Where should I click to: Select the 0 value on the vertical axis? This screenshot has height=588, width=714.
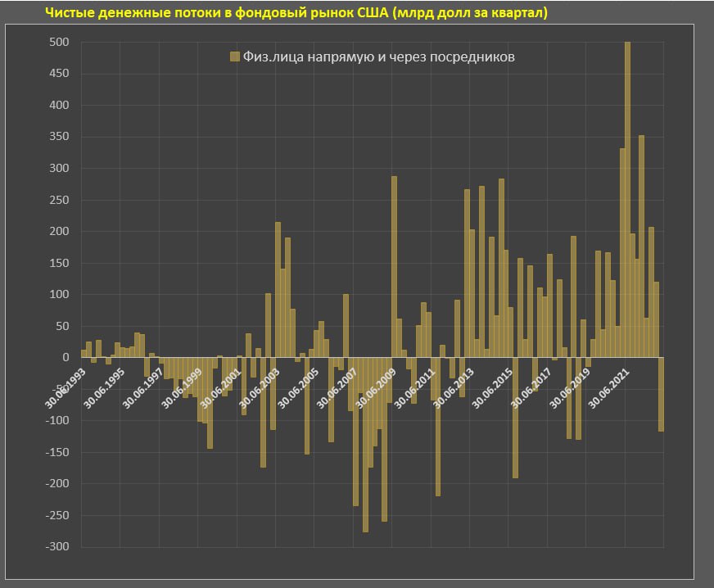[66, 358]
